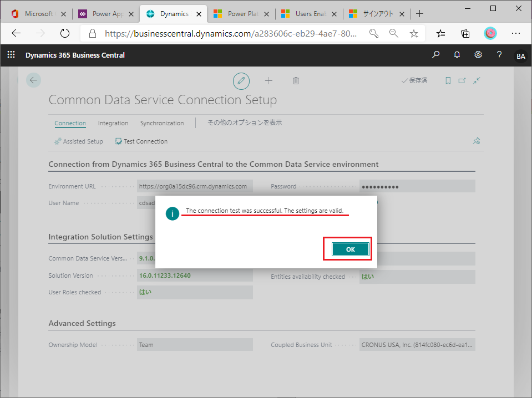Click the pencil edit icon

(241, 81)
